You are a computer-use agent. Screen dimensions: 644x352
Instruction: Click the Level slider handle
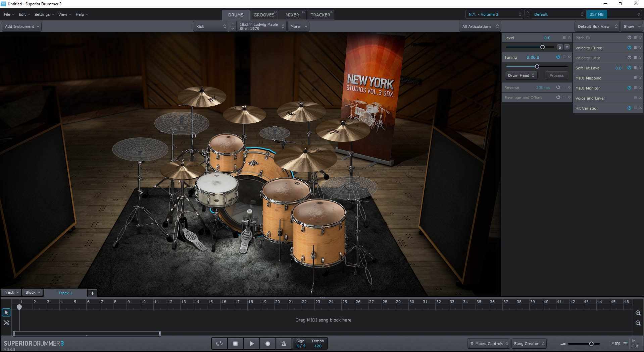542,47
